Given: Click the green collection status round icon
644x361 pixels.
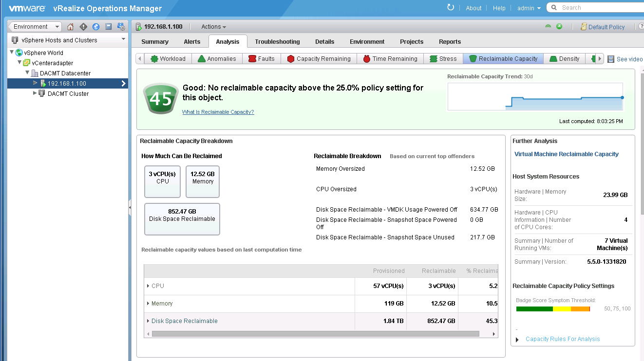Looking at the screenshot, I should pos(559,27).
